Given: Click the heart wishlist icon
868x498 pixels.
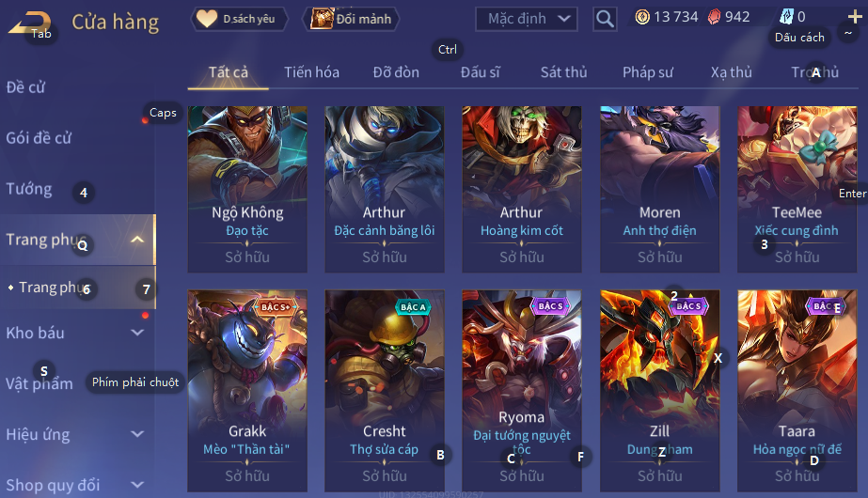Looking at the screenshot, I should tap(207, 18).
